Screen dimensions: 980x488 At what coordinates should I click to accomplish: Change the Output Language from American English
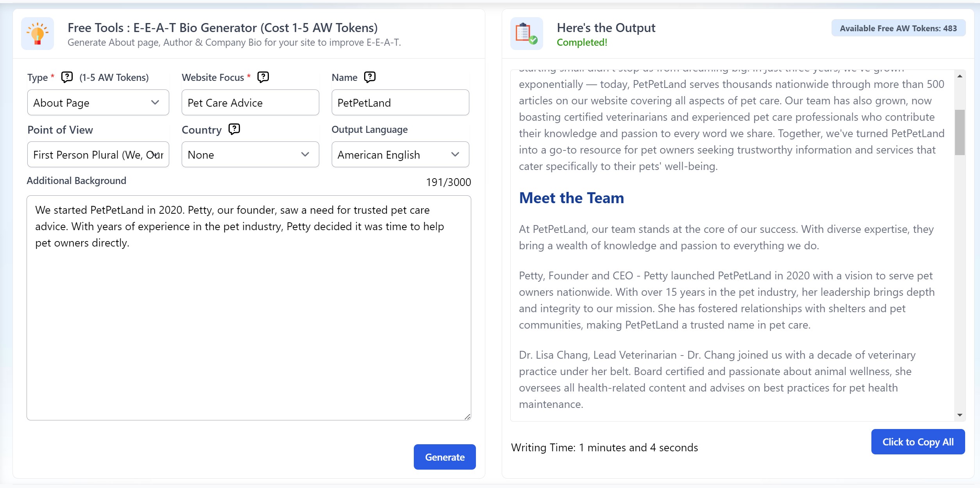(x=400, y=154)
